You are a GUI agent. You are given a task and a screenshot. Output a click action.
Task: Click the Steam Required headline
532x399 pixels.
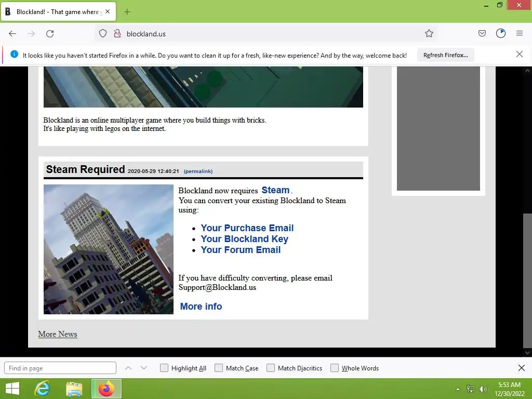click(86, 169)
